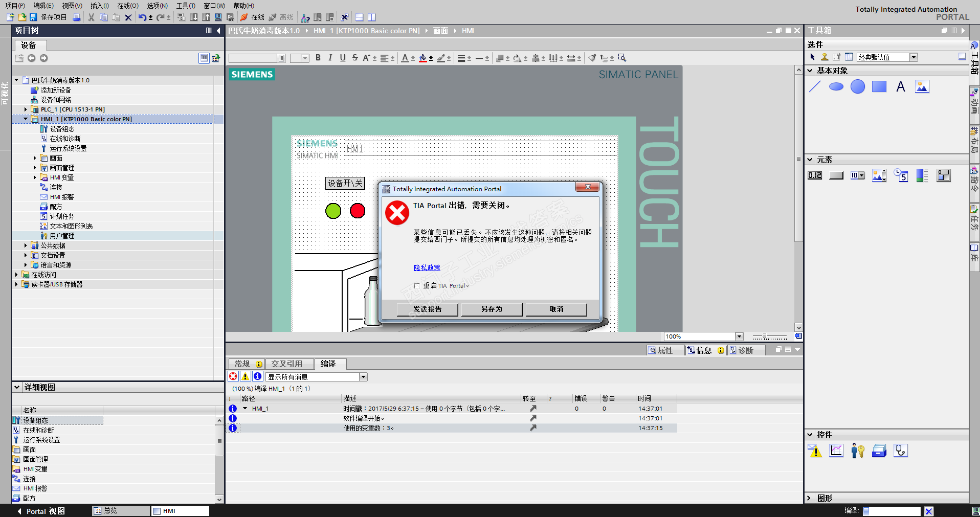Click the fill color bucket swatch
980x517 pixels.
423,58
